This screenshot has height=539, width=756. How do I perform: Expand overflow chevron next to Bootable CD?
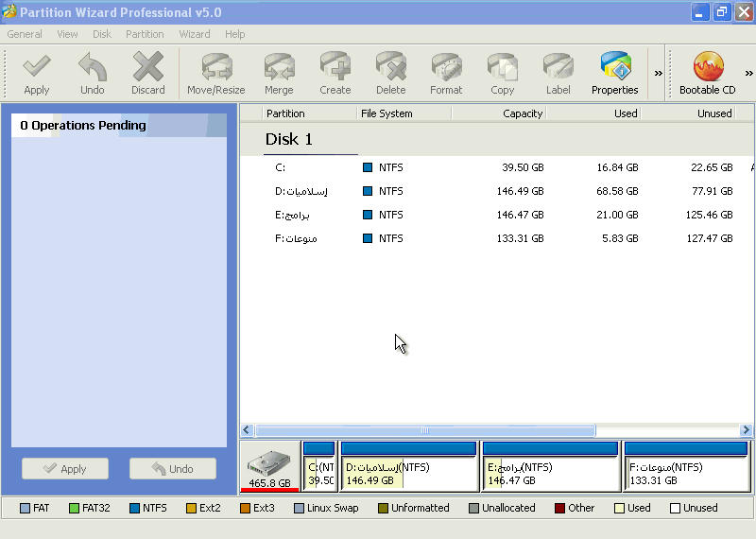click(x=748, y=74)
